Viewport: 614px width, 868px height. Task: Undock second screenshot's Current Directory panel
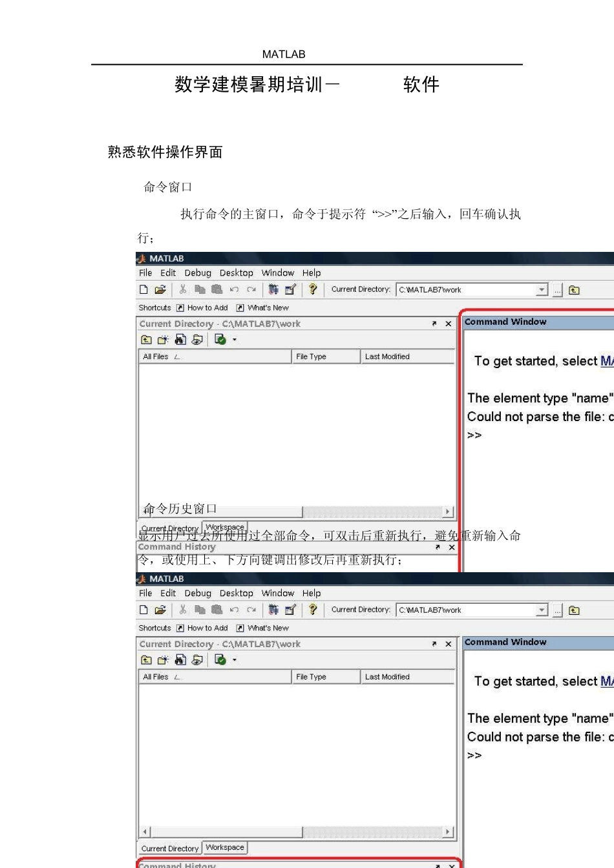[x=434, y=644]
